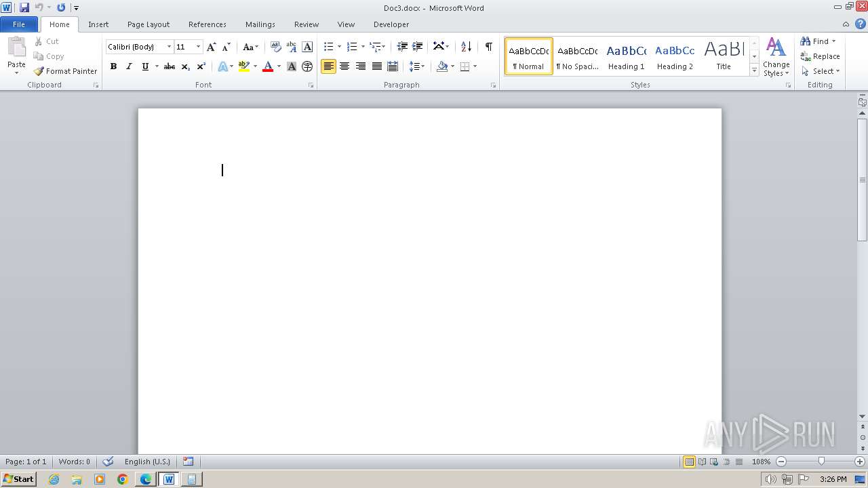
Task: Click the Increase Indent icon
Action: 418,47
